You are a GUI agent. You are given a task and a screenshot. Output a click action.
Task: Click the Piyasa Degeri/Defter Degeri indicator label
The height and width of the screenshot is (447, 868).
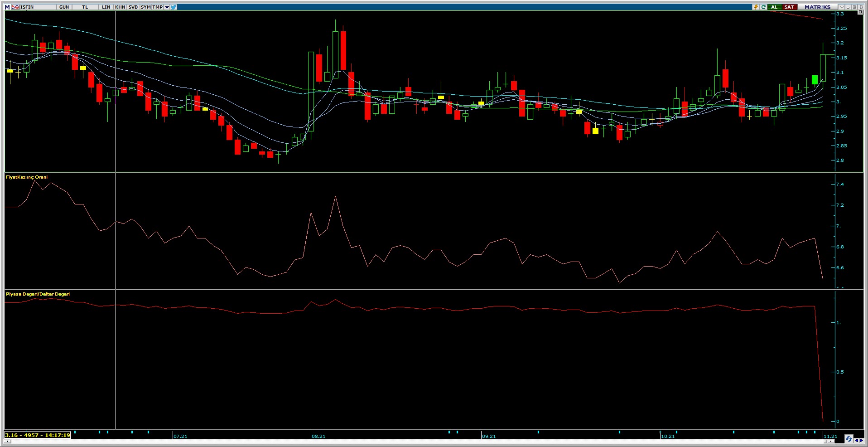(x=38, y=294)
